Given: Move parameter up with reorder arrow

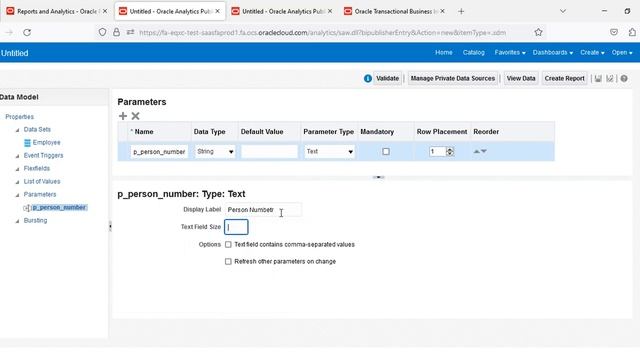Looking at the screenshot, I should [x=476, y=151].
